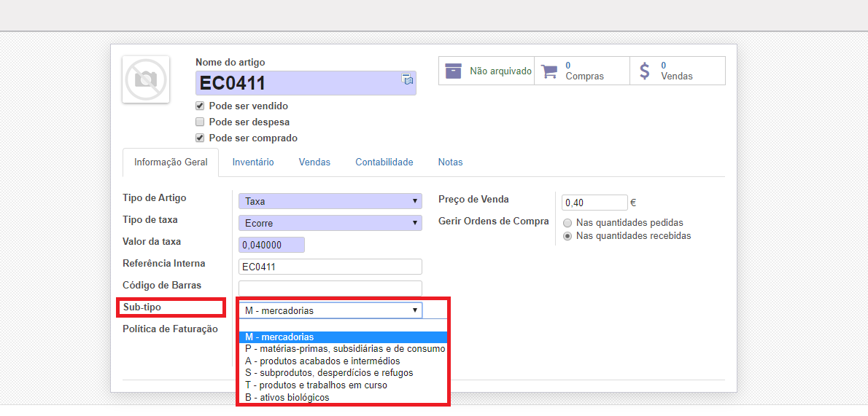
Task: Toggle the Pode ser vendido checkbox
Action: pyautogui.click(x=200, y=106)
